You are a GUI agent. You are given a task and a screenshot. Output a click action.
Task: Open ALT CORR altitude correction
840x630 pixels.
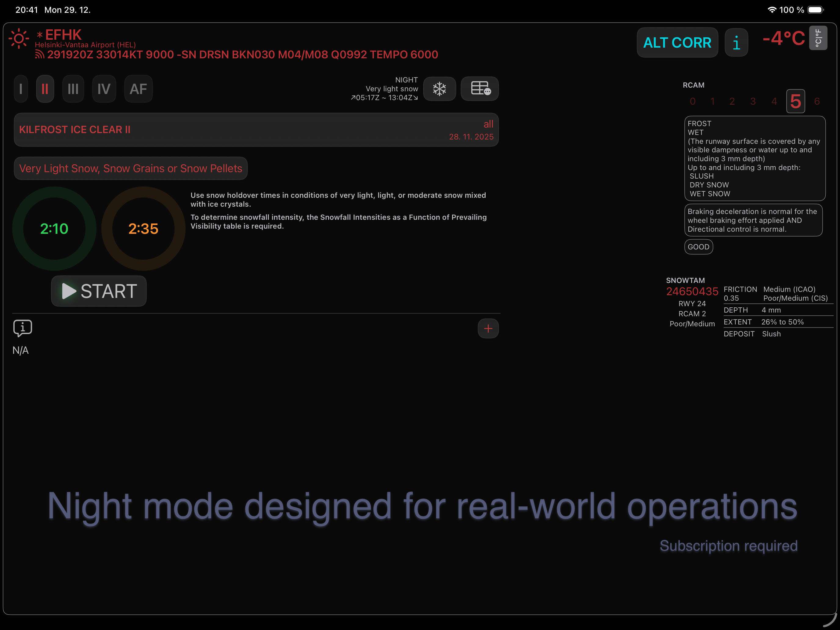click(x=677, y=42)
